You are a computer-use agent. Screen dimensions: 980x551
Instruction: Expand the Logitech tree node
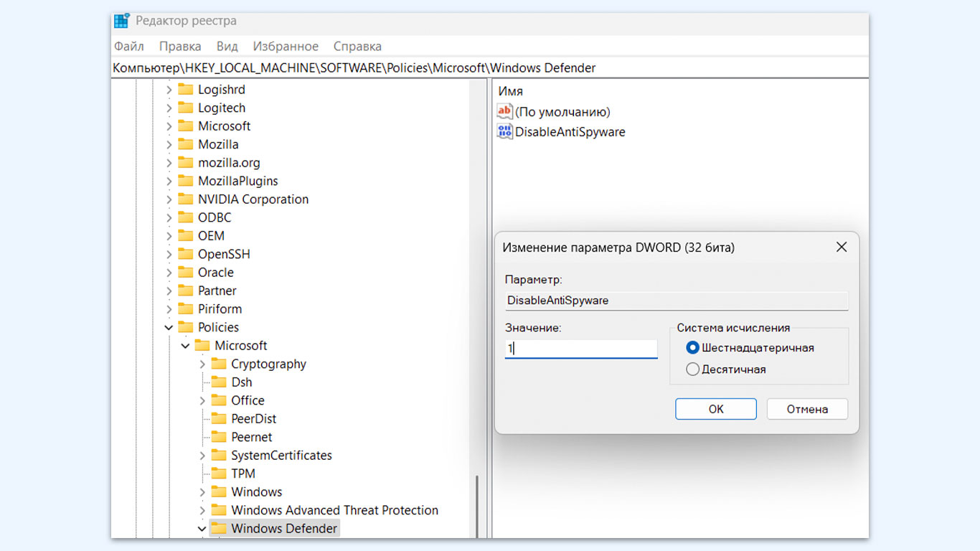tap(169, 108)
